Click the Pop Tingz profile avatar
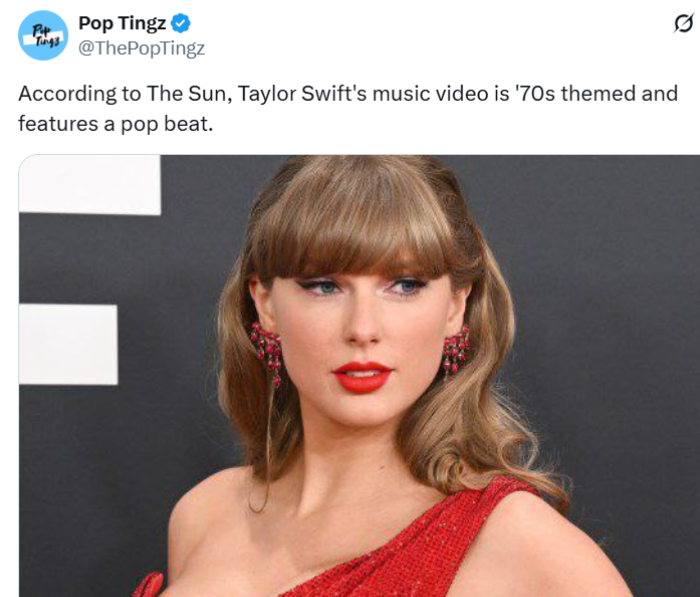The image size is (700, 597). pyautogui.click(x=43, y=35)
